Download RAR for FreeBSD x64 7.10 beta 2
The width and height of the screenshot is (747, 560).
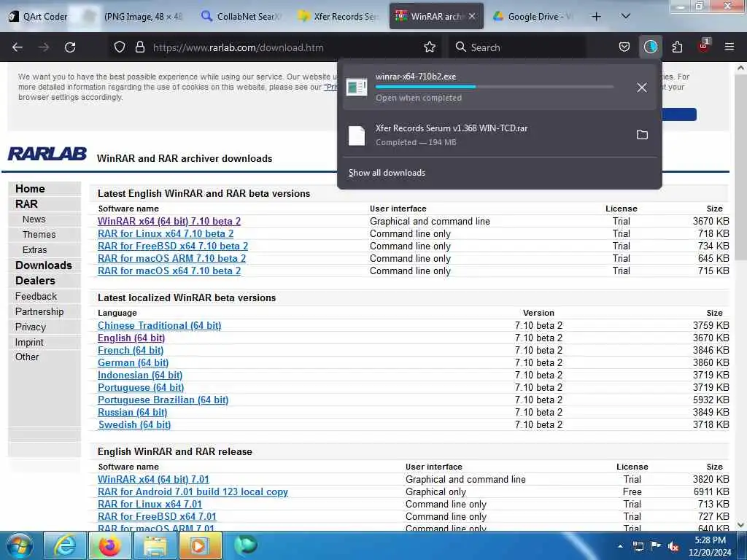(x=173, y=246)
